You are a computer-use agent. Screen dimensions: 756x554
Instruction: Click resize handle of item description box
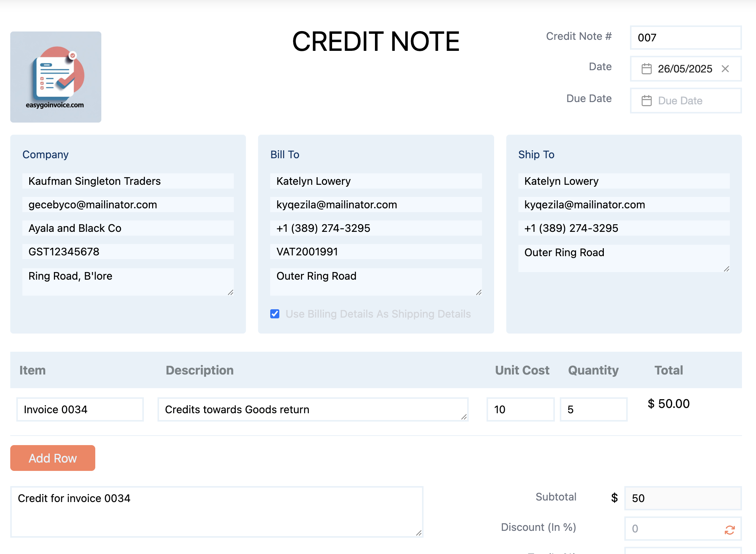coord(464,417)
